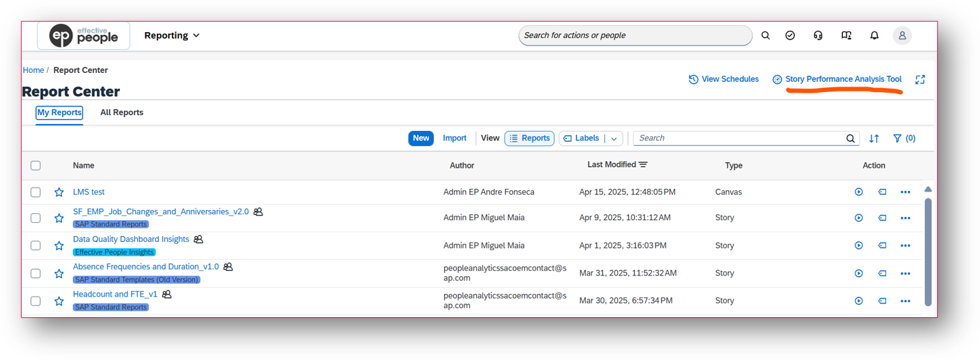Click the New button
Screen dimensions: 980x360
421,138
